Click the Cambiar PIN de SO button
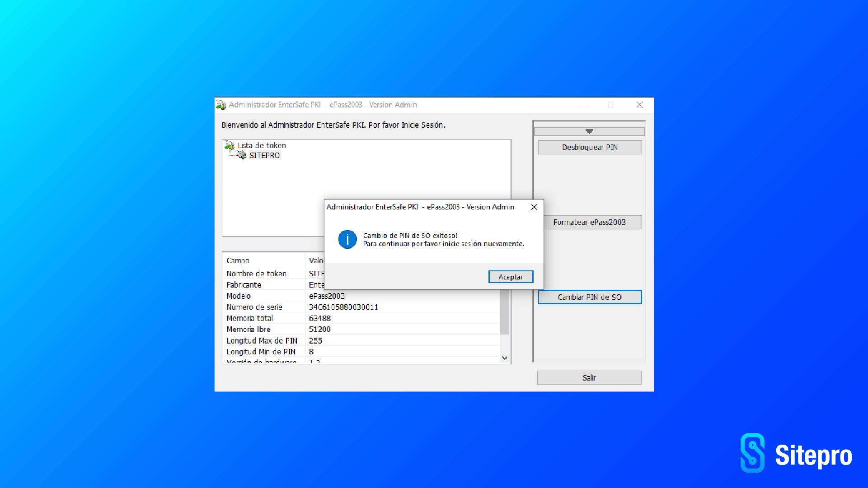 pos(590,297)
